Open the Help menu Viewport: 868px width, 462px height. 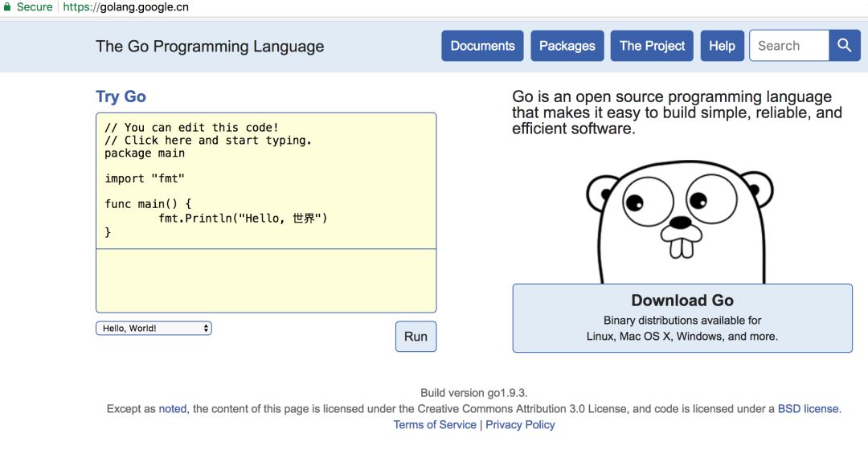(x=722, y=45)
